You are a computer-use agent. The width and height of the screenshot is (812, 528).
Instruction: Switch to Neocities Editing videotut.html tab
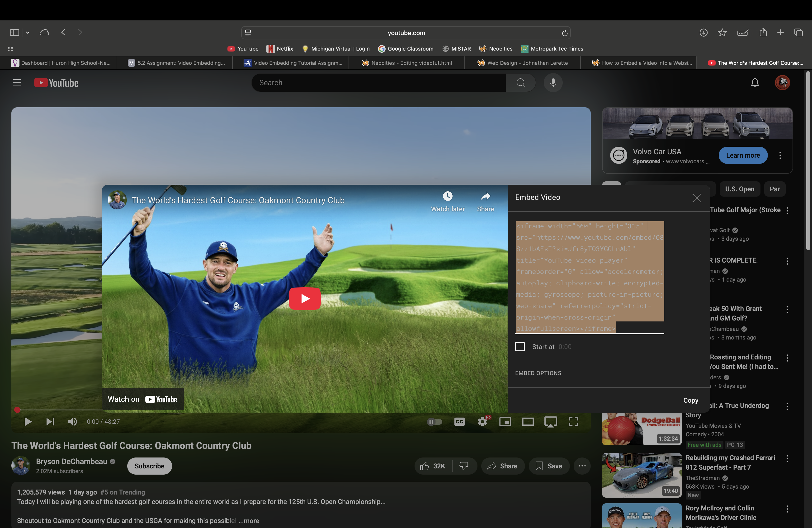[x=407, y=63]
